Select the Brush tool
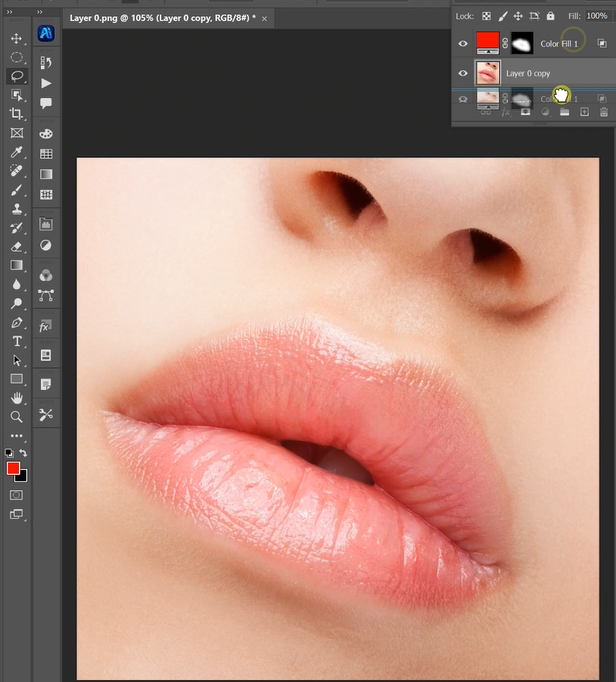The width and height of the screenshot is (616, 682). pos(16,190)
